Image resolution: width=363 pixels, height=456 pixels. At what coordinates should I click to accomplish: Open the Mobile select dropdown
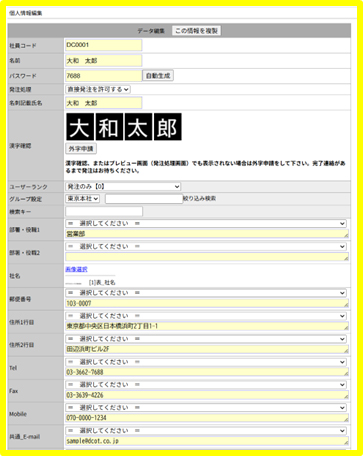click(x=206, y=408)
